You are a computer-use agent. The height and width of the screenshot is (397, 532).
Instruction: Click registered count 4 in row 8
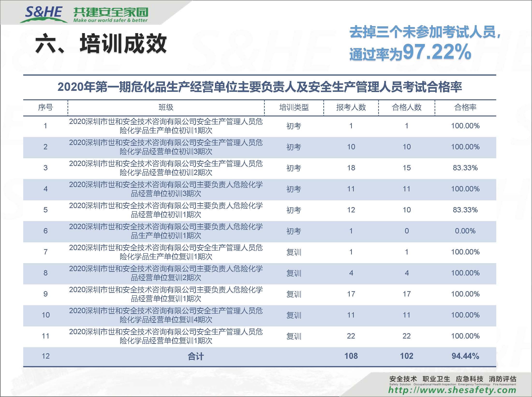pos(351,273)
